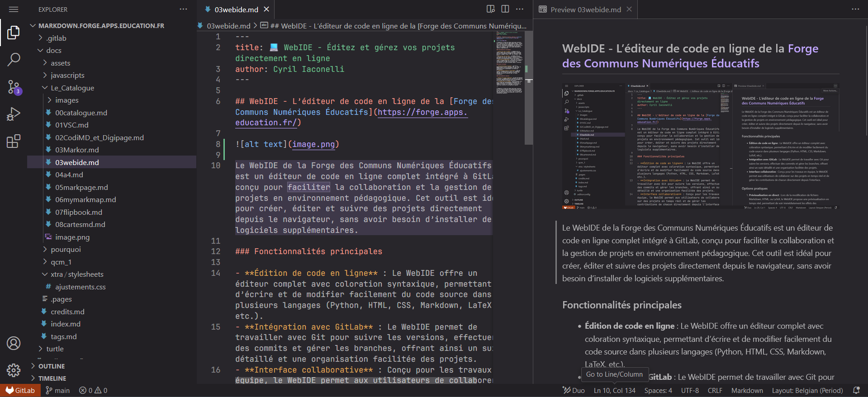This screenshot has height=397, width=868.
Task: Open 08cartesmd.md file
Action: coord(80,224)
